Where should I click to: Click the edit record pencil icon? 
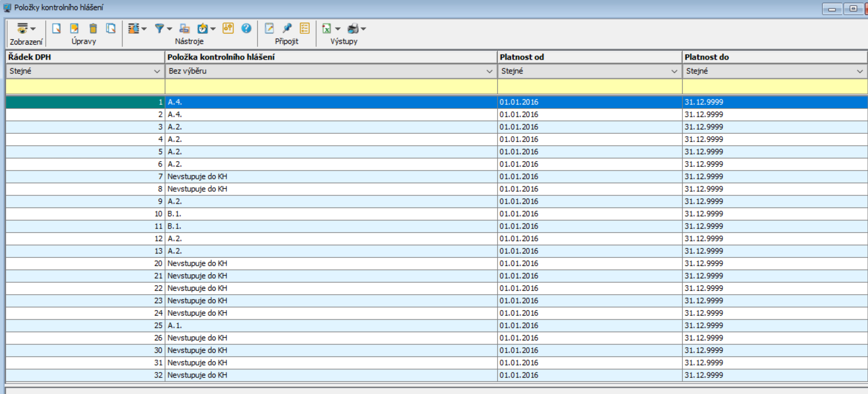click(x=74, y=28)
